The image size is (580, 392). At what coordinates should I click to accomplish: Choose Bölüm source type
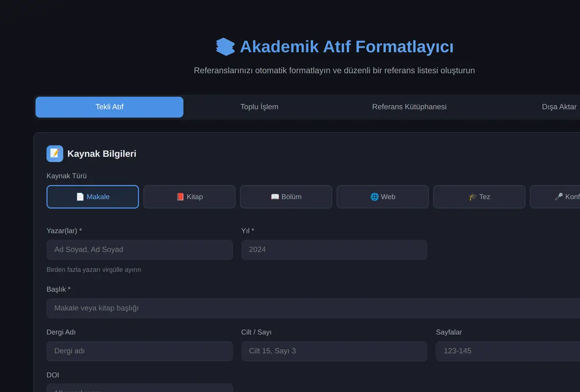pyautogui.click(x=286, y=197)
